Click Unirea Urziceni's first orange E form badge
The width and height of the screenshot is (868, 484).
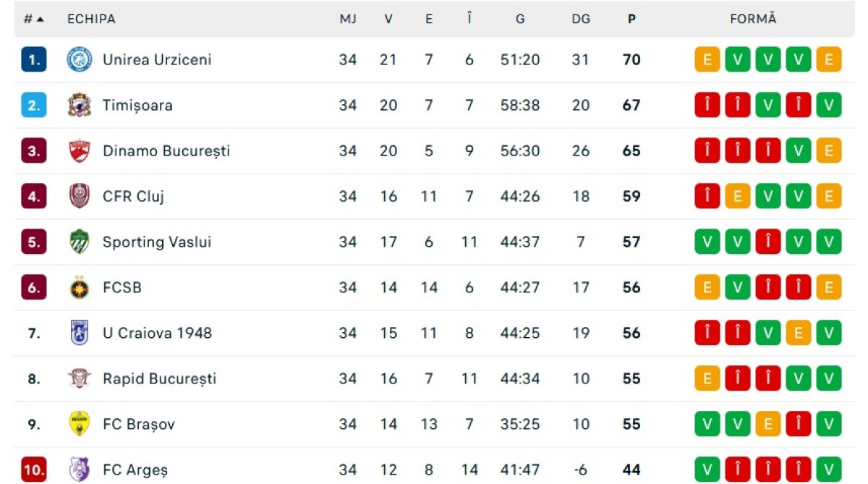[x=707, y=59]
